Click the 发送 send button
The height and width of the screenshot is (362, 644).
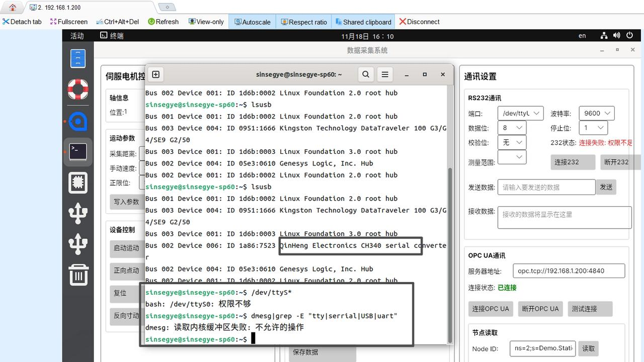point(606,187)
